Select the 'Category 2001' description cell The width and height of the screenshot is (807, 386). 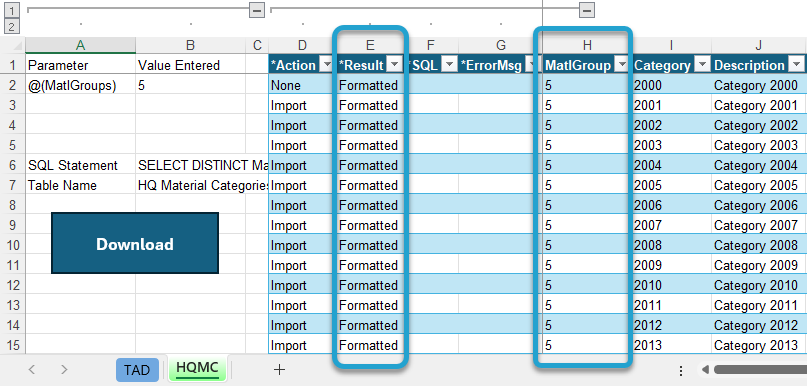[x=759, y=106]
